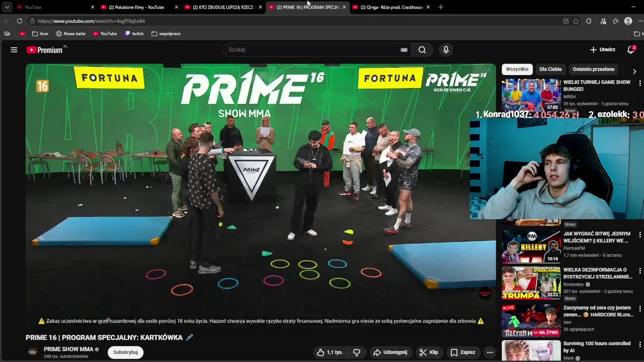Open browser extensions puzzle icon
The image size is (644, 362).
point(589,21)
